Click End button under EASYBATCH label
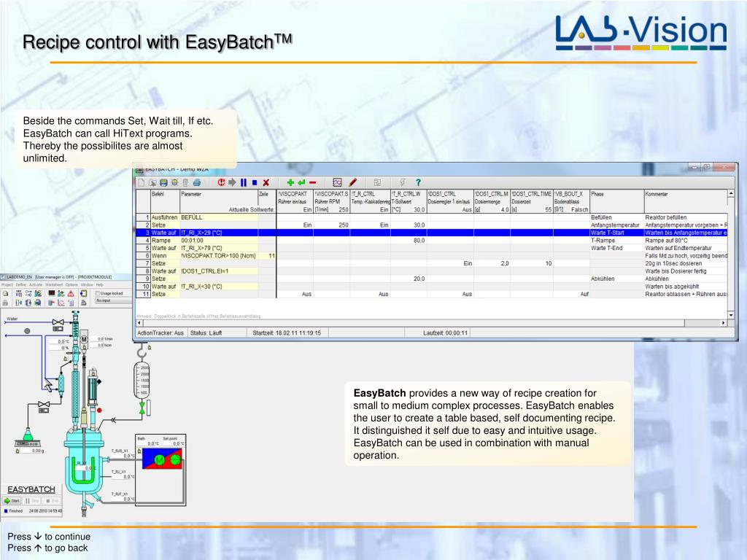This screenshot has width=747, height=560. [x=52, y=500]
